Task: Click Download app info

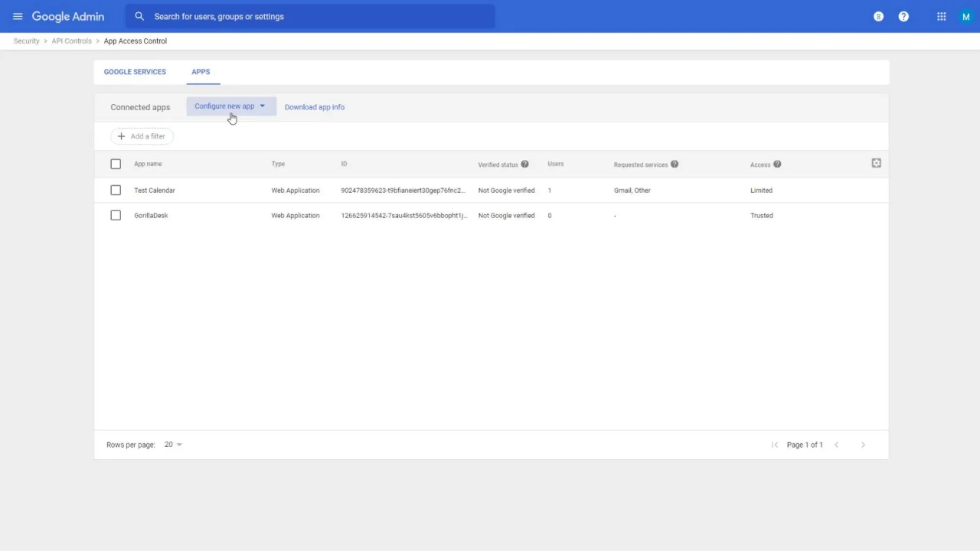Action: [315, 107]
